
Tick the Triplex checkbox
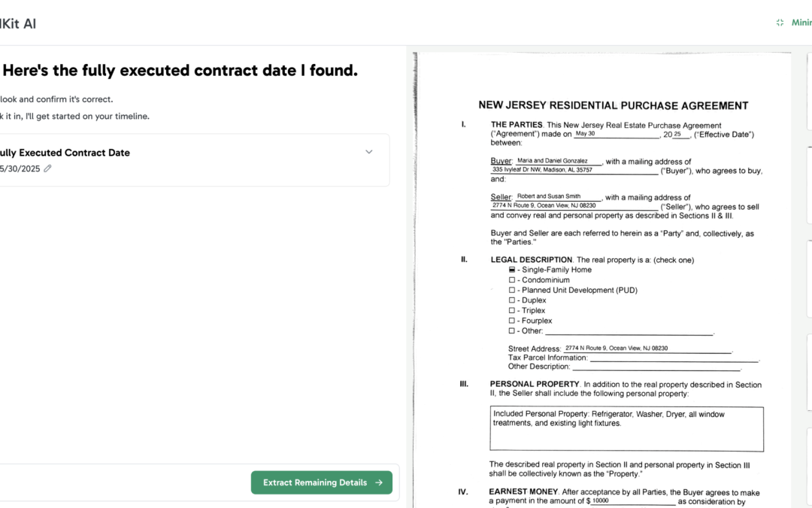pos(512,311)
